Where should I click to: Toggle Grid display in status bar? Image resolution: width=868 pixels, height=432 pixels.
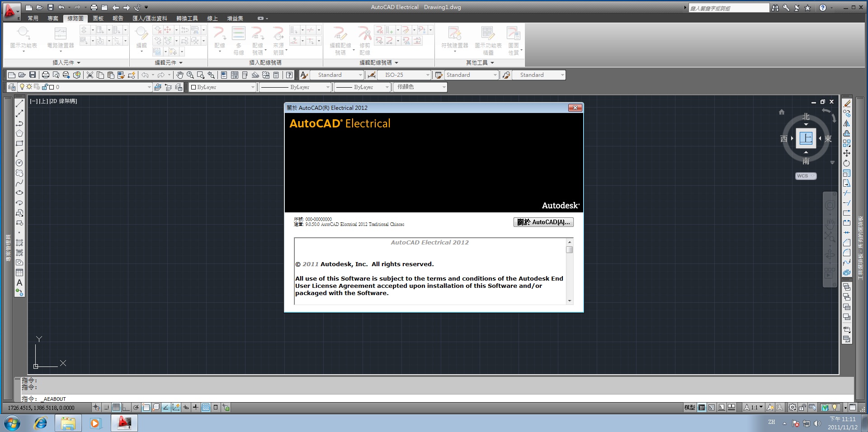coord(116,408)
